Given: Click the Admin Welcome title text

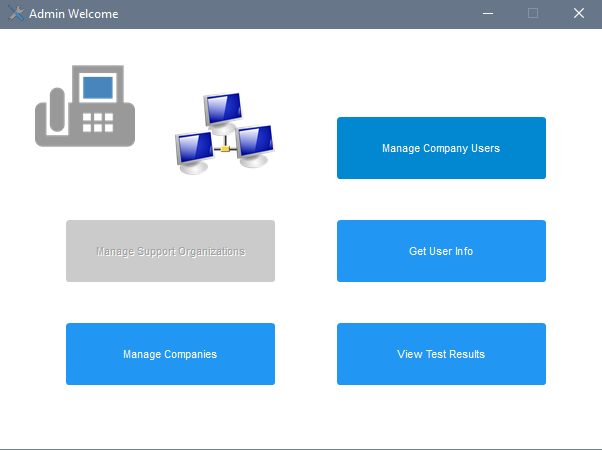Looking at the screenshot, I should [73, 14].
